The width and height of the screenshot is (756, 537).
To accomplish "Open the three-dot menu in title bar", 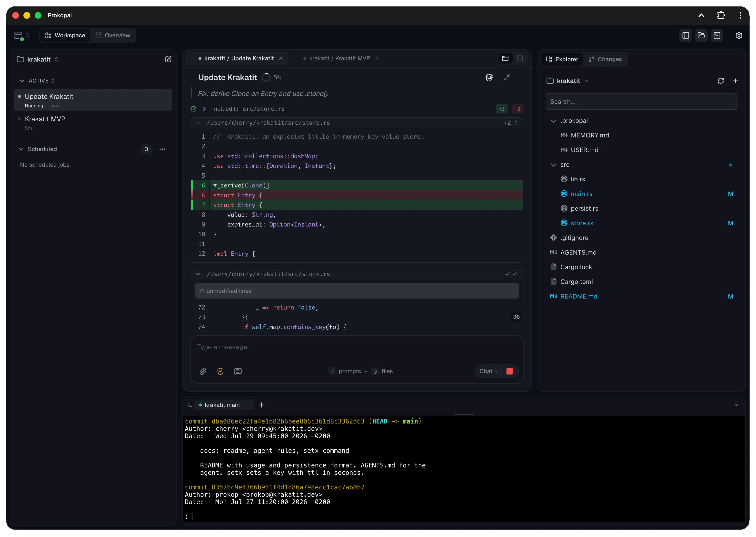I will [740, 15].
